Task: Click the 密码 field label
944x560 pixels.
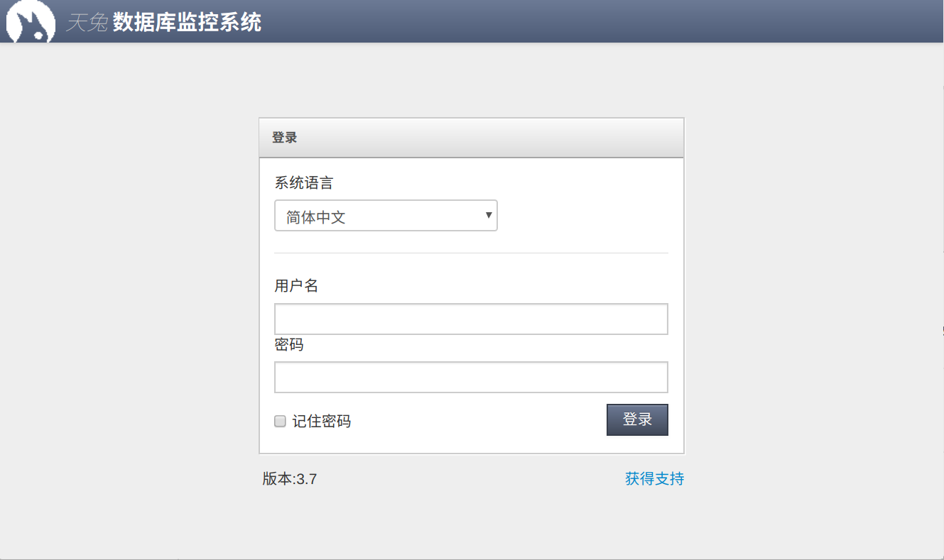Action: point(288,344)
